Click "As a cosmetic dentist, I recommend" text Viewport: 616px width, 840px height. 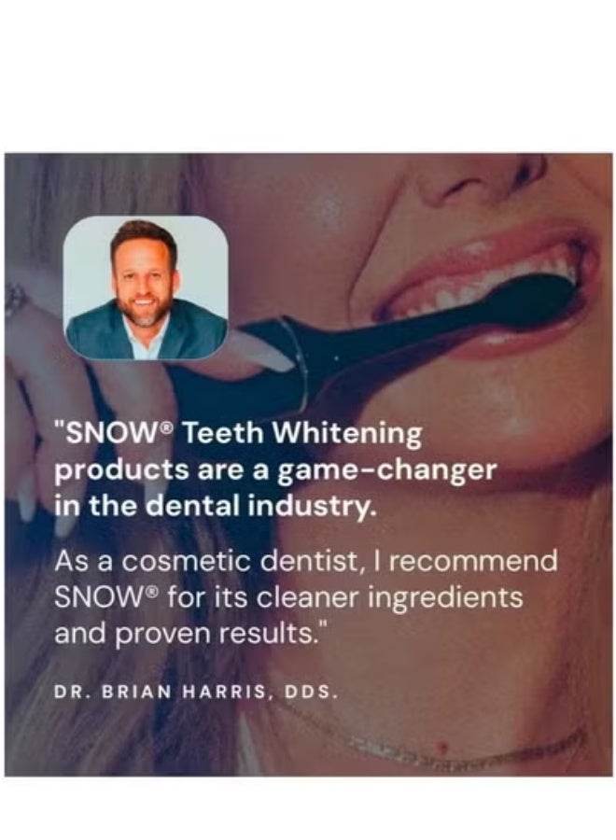tap(306, 561)
